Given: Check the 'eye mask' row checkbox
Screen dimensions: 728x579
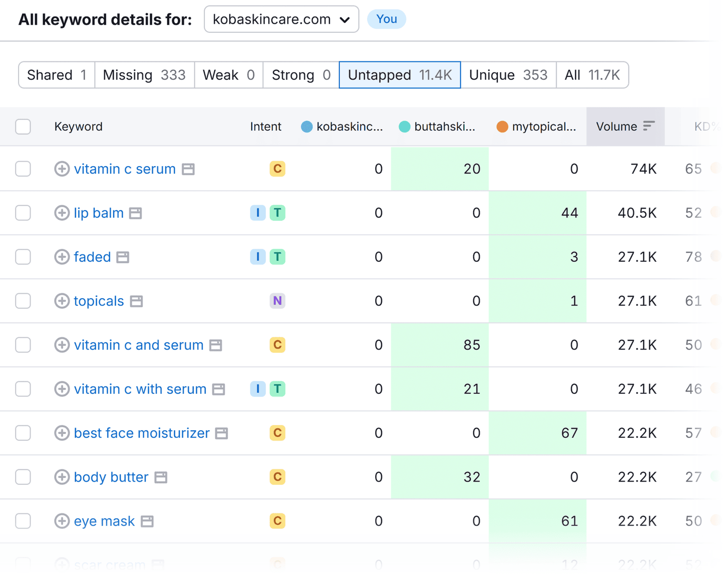Looking at the screenshot, I should pyautogui.click(x=23, y=521).
